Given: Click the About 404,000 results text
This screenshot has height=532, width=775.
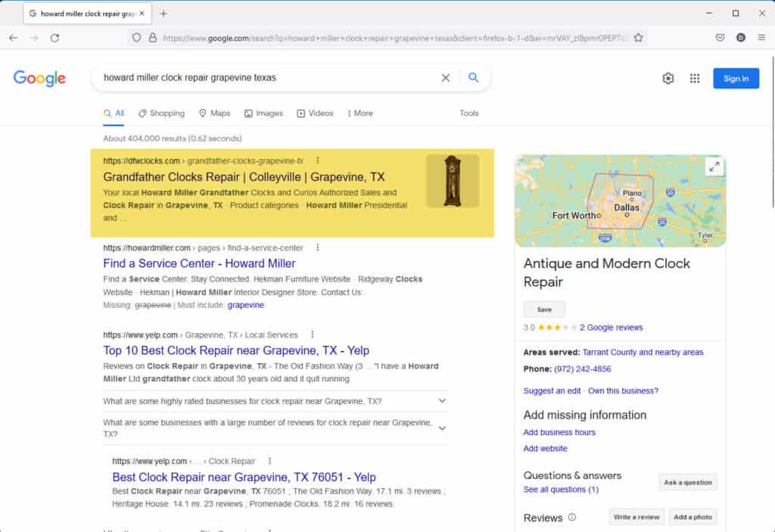Looking at the screenshot, I should coord(172,138).
